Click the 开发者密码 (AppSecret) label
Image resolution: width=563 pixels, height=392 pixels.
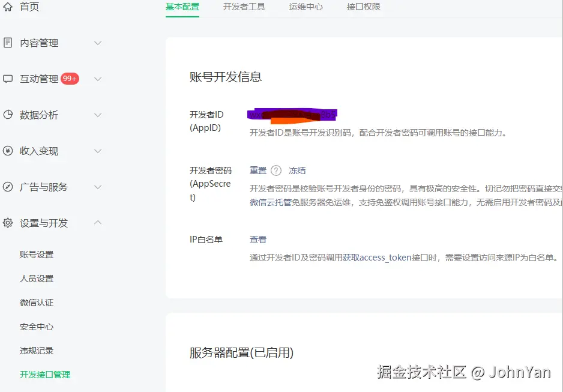211,184
